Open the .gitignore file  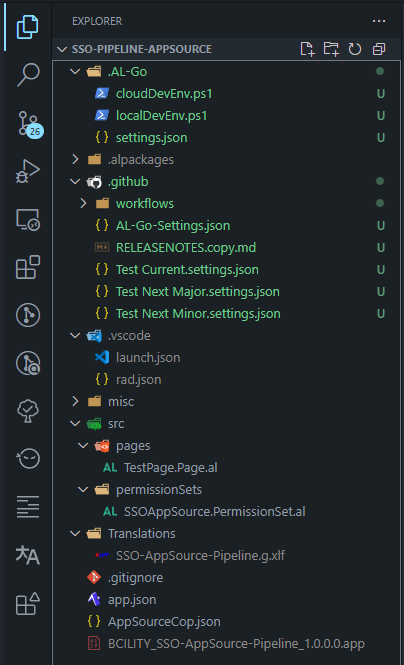tap(135, 578)
